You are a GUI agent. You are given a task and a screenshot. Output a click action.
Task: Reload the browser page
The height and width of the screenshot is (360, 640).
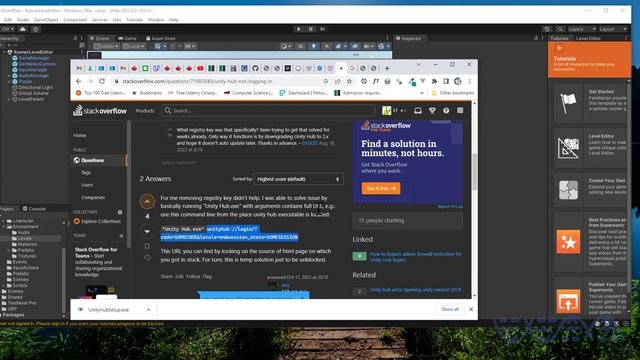point(102,81)
